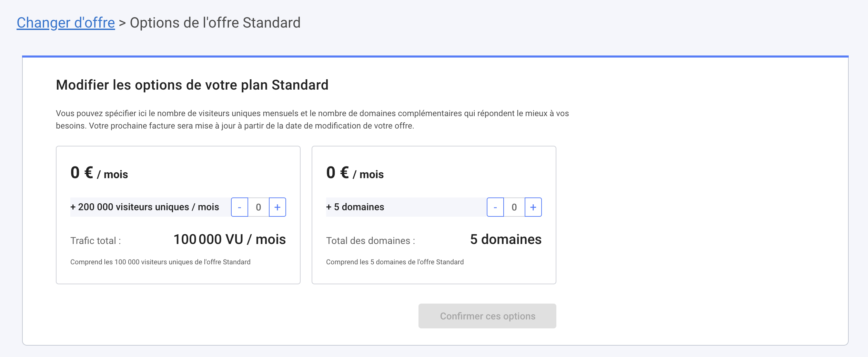
Task: Click the domains quantity input field
Action: pyautogui.click(x=515, y=207)
